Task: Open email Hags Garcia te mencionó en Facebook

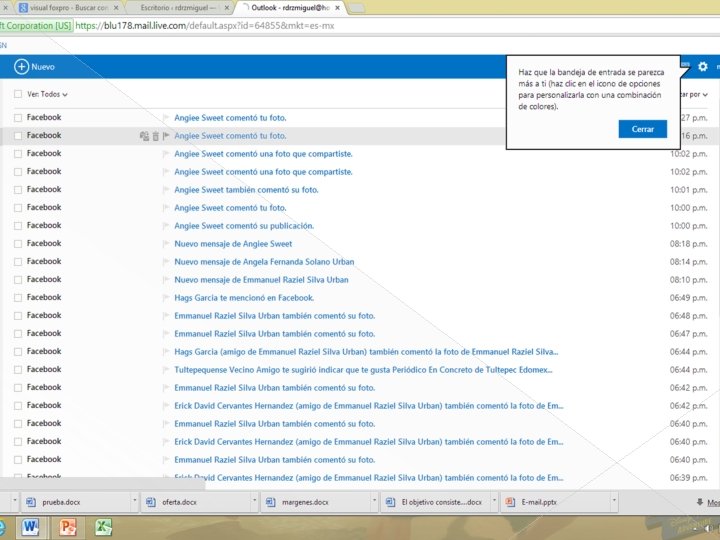Action: (x=244, y=298)
